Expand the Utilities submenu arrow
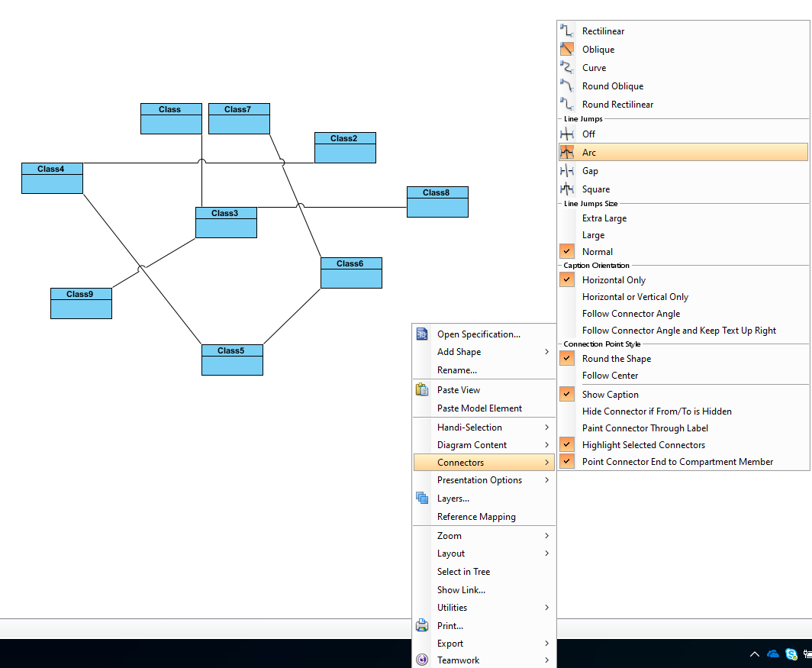This screenshot has height=668, width=812. [547, 608]
